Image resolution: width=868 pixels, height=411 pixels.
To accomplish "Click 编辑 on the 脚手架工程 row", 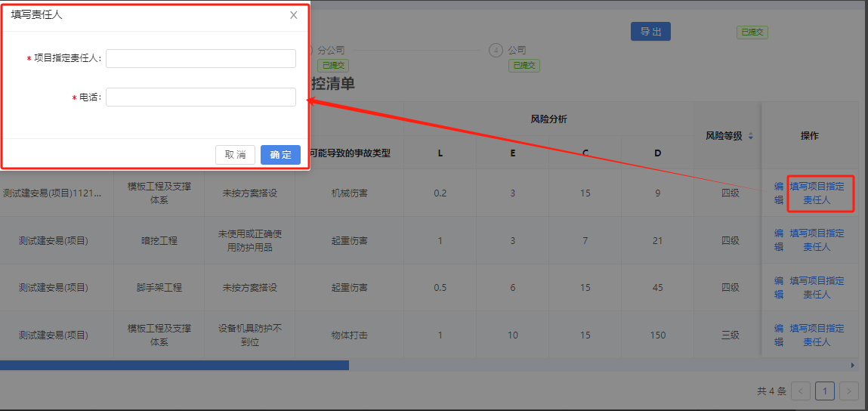I will click(778, 288).
